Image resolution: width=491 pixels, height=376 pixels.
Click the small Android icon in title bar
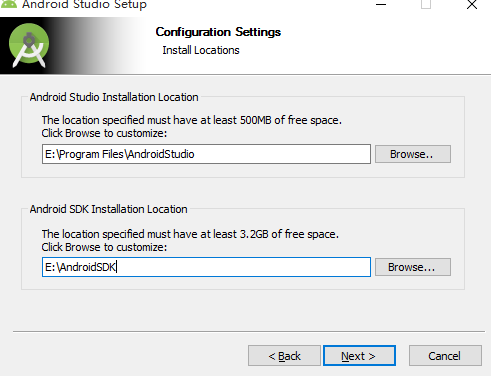[x=9, y=4]
